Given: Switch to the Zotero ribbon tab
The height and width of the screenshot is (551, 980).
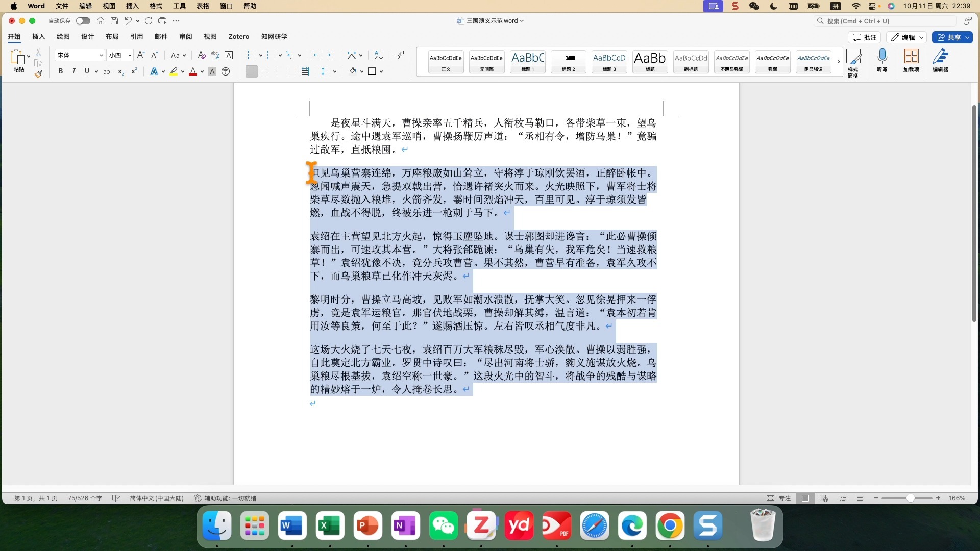Looking at the screenshot, I should click(x=238, y=36).
